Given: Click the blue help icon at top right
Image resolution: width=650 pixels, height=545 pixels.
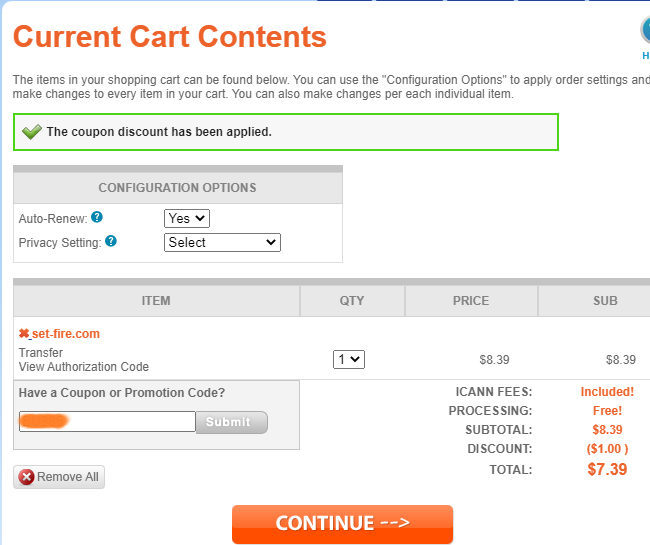Looking at the screenshot, I should (x=645, y=31).
